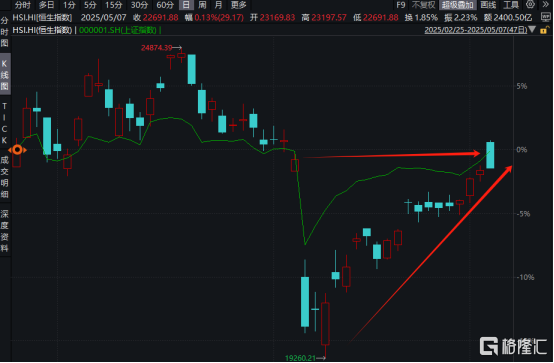554x363 pixels.
Task: Choose the 1分 interval
Action: tap(69, 5)
